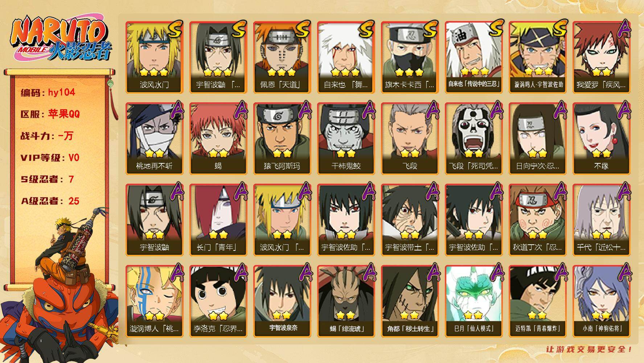Click the 编码 hy104 account code text
Image resolution: width=644 pixels, height=363 pixels.
[48, 93]
